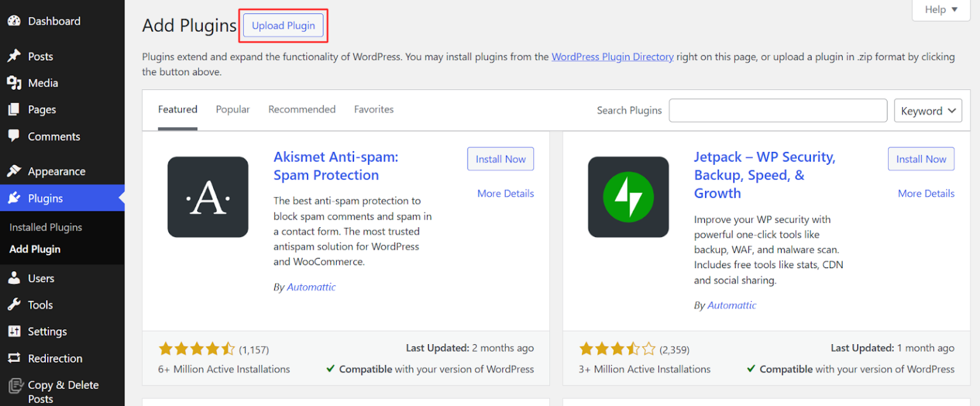Open the Favorites tab
Image resolution: width=980 pixels, height=406 pixels.
pyautogui.click(x=373, y=109)
